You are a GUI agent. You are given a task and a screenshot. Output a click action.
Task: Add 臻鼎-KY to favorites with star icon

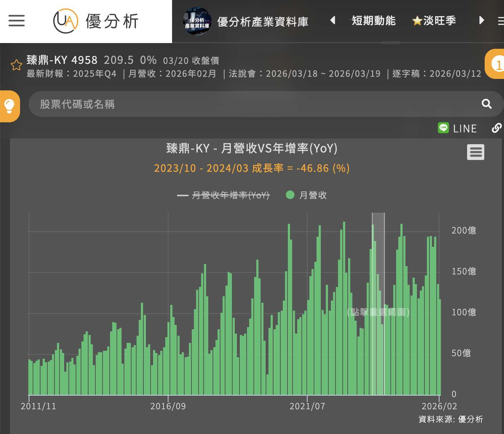16,65
